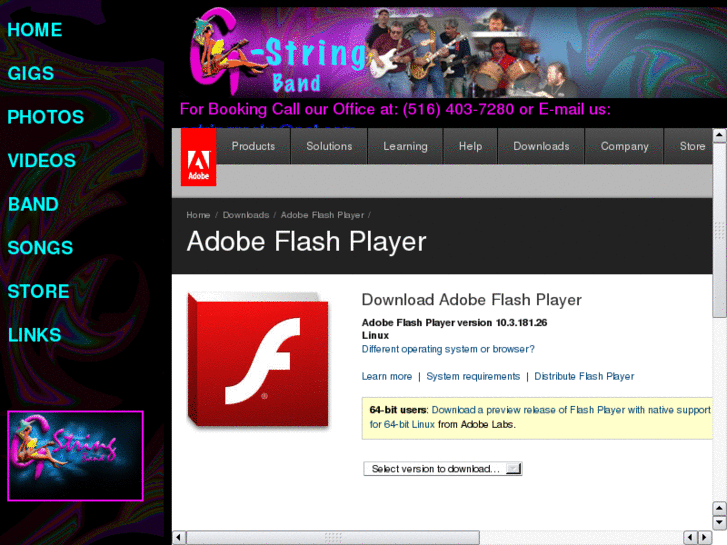The image size is (727, 545).
Task: Open the Adobe Learning menu
Action: pyautogui.click(x=405, y=146)
